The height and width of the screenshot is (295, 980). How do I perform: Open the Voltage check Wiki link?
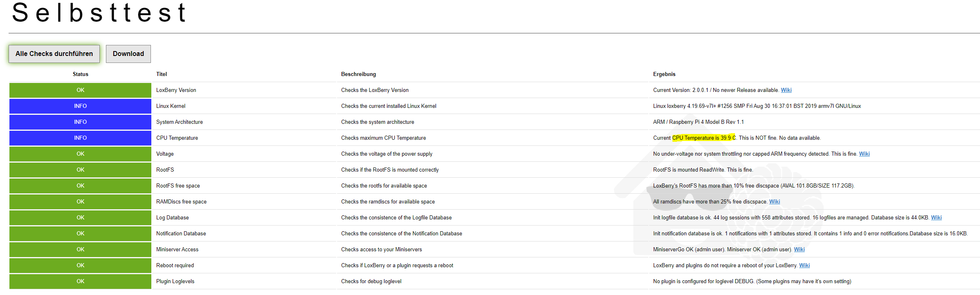coord(864,154)
